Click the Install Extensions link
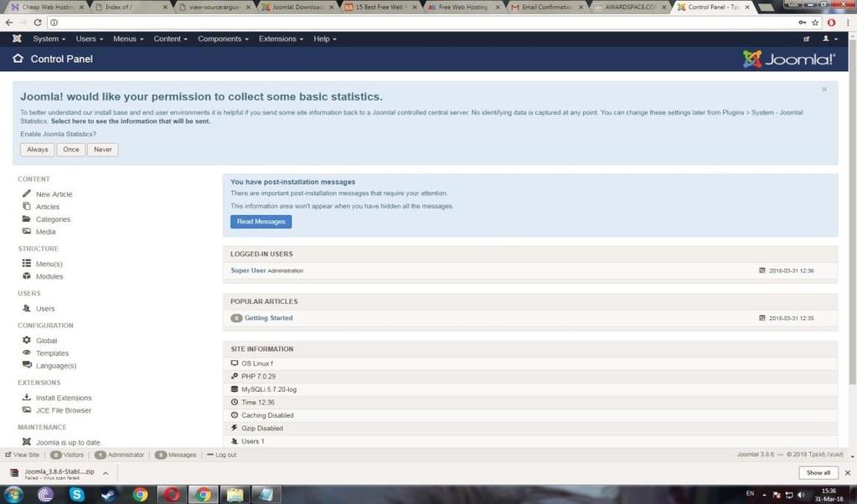This screenshot has height=504, width=857. [x=64, y=398]
